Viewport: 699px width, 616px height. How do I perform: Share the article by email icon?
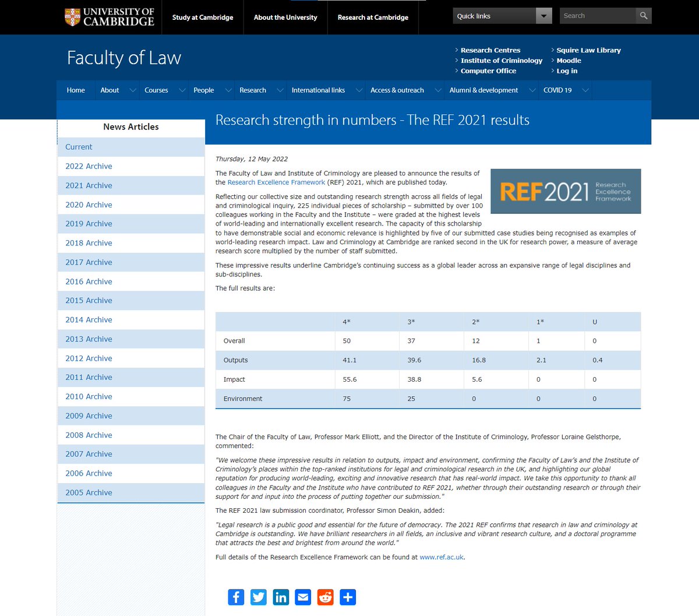tap(303, 597)
